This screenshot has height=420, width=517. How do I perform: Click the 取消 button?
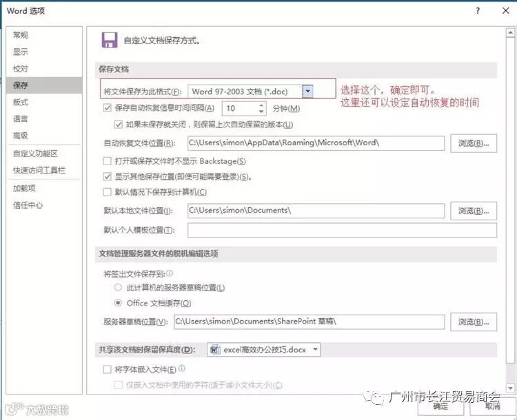pyautogui.click(x=493, y=407)
